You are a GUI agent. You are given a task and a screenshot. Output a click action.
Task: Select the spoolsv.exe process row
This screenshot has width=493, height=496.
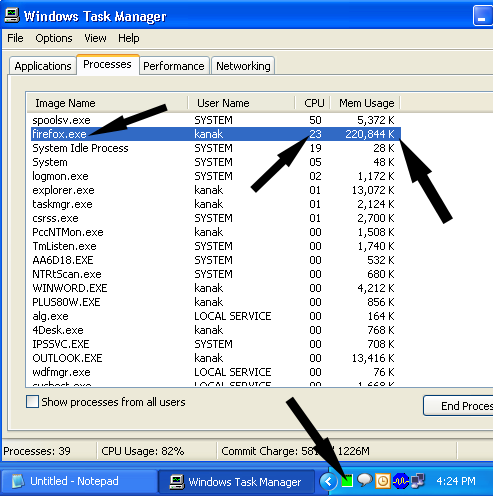click(x=216, y=120)
